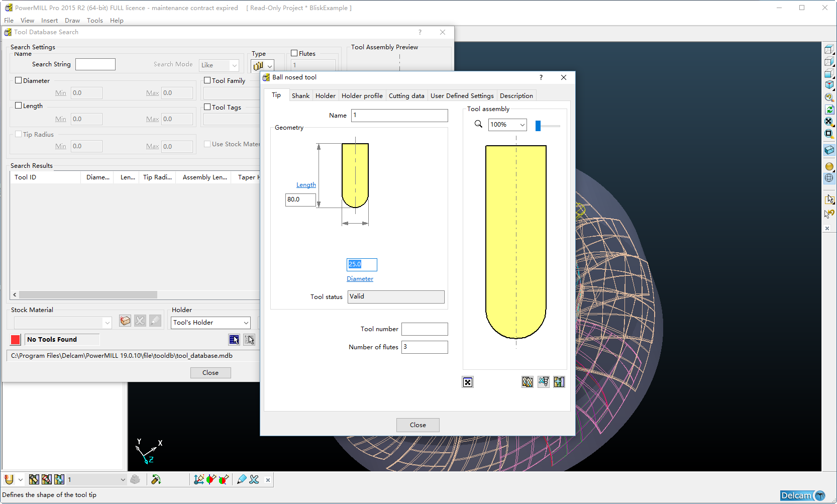Click the Number of flutes input field
The width and height of the screenshot is (837, 504).
[x=425, y=347]
